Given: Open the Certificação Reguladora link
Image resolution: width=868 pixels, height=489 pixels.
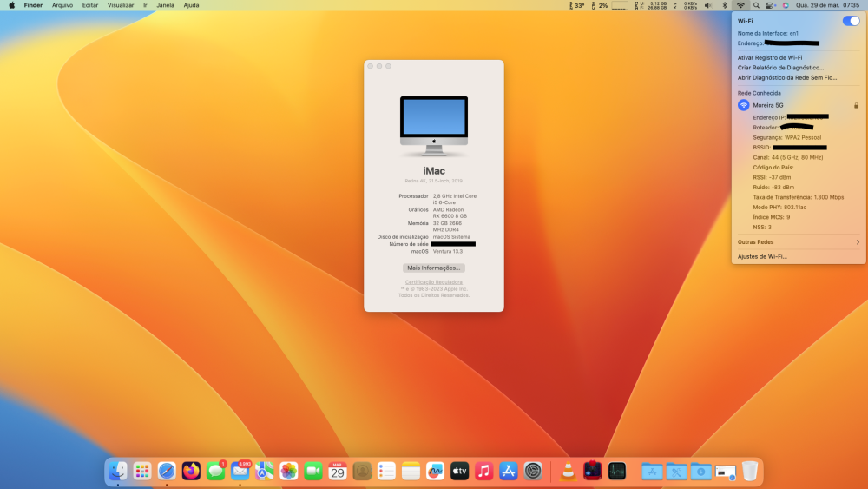Looking at the screenshot, I should (x=433, y=282).
